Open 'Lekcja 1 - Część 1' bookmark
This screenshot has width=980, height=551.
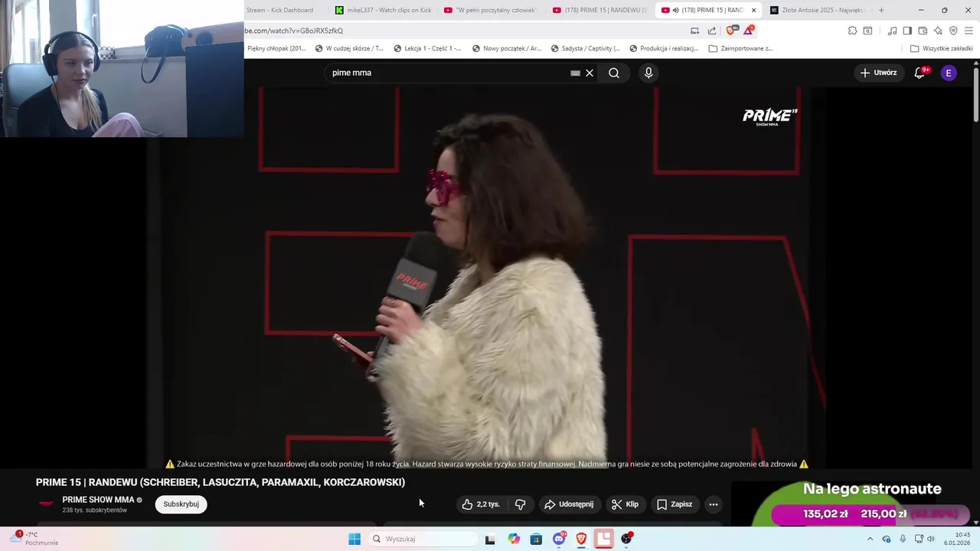[427, 48]
